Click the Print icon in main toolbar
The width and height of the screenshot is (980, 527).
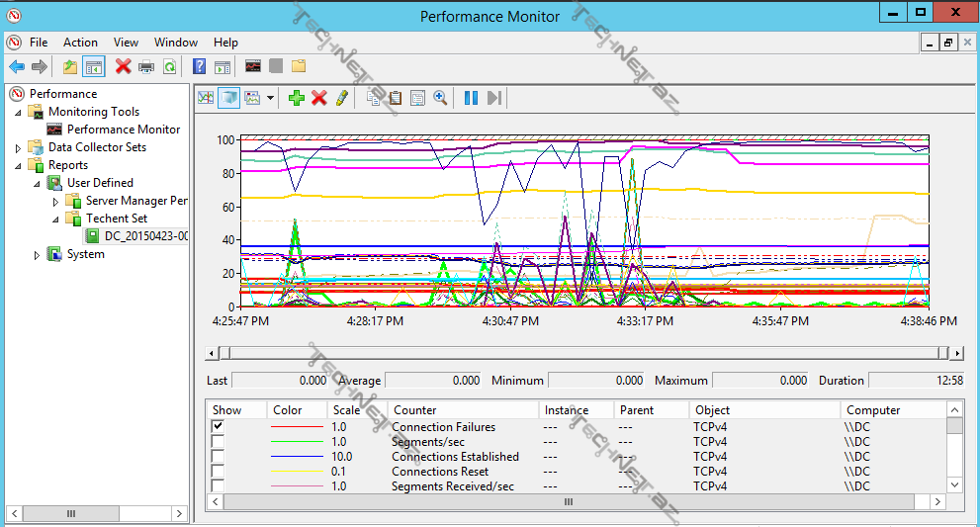(146, 66)
